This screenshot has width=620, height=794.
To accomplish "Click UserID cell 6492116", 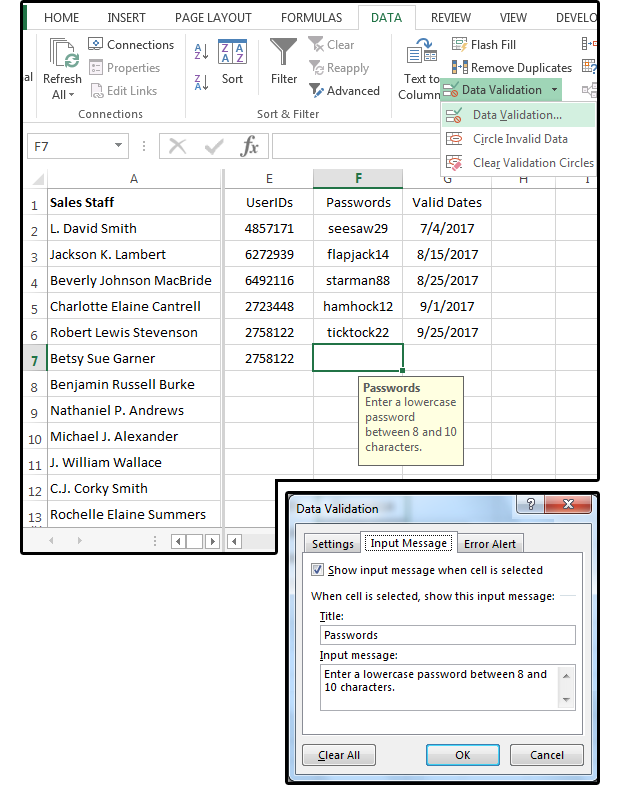I will [269, 280].
